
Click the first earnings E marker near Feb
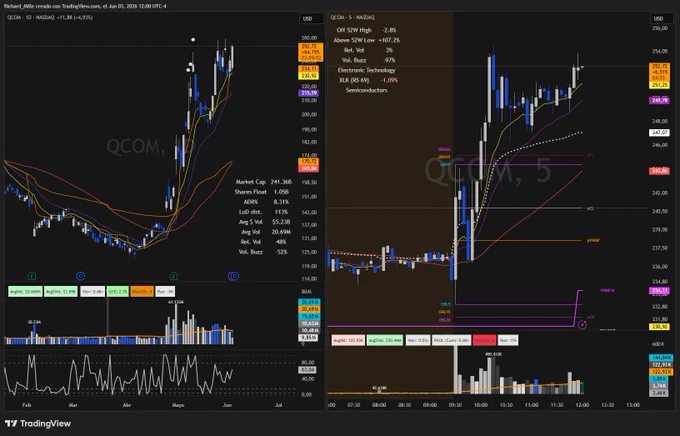coord(31,275)
